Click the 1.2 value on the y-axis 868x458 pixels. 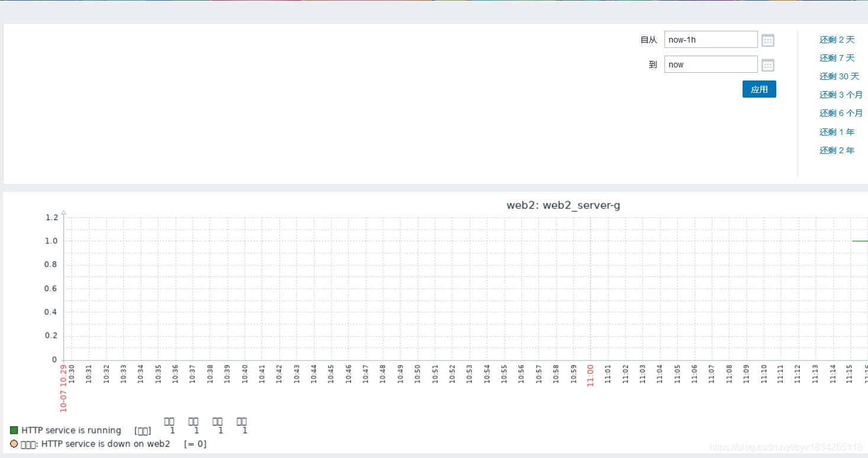[x=51, y=217]
